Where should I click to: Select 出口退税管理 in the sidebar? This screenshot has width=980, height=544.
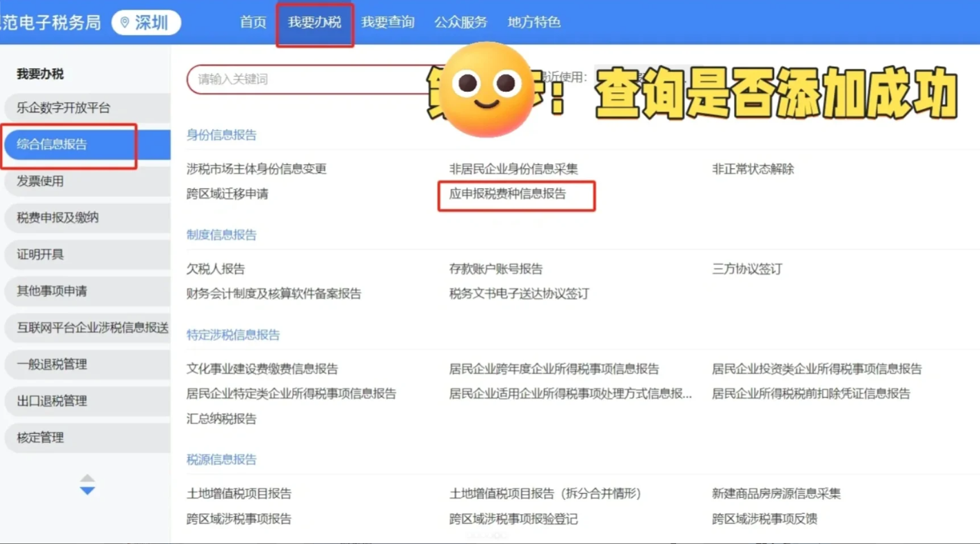52,401
